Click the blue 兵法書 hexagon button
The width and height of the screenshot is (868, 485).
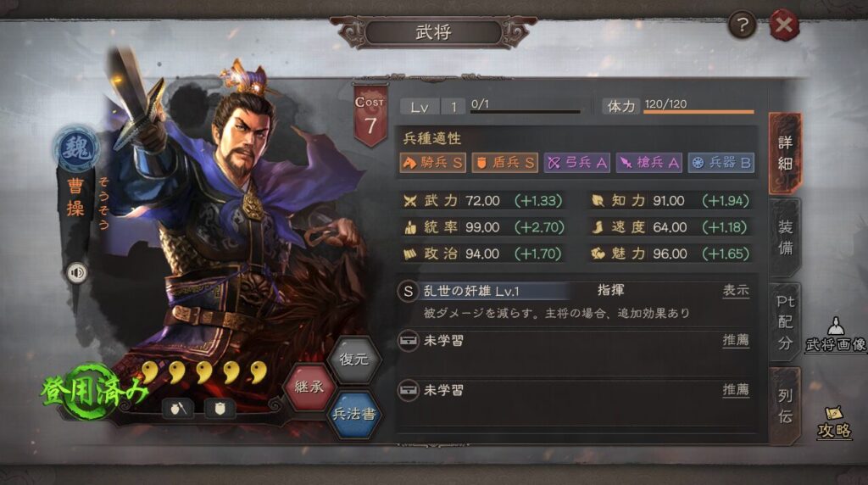pyautogui.click(x=353, y=414)
